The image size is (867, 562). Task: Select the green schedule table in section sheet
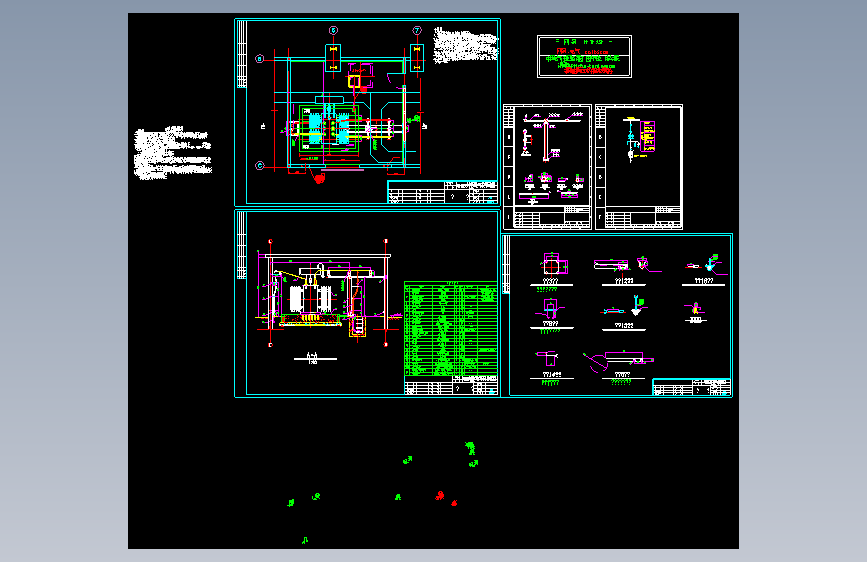coord(451,329)
